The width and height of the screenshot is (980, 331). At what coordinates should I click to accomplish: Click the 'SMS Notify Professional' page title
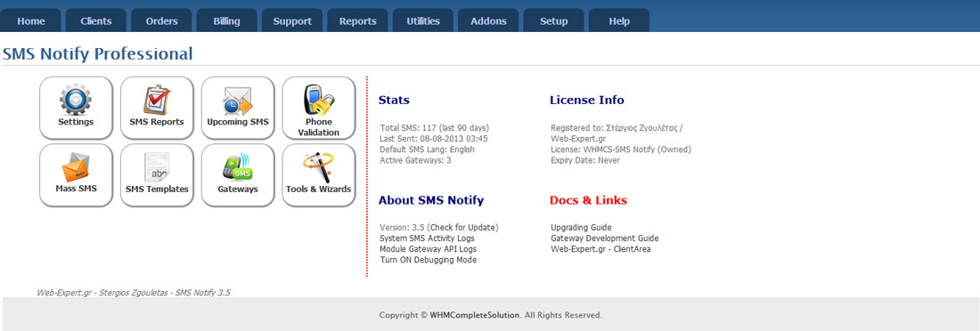(x=97, y=53)
